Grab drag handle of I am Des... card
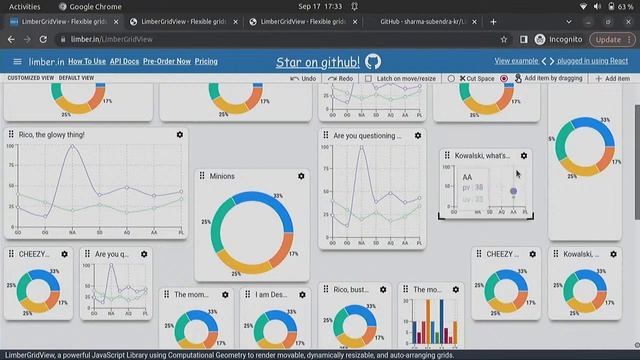This screenshot has width=640, height=360. (x=248, y=294)
